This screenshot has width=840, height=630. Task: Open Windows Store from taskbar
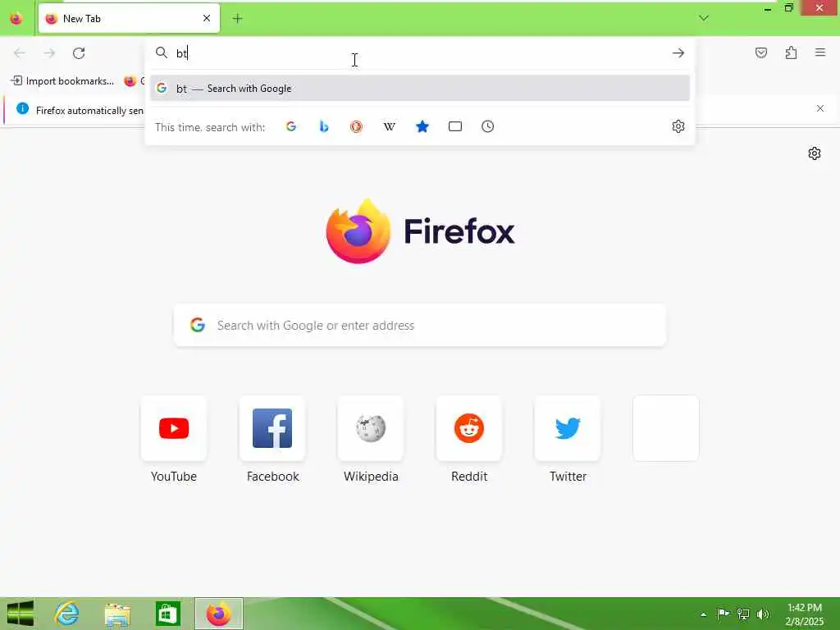[167, 614]
